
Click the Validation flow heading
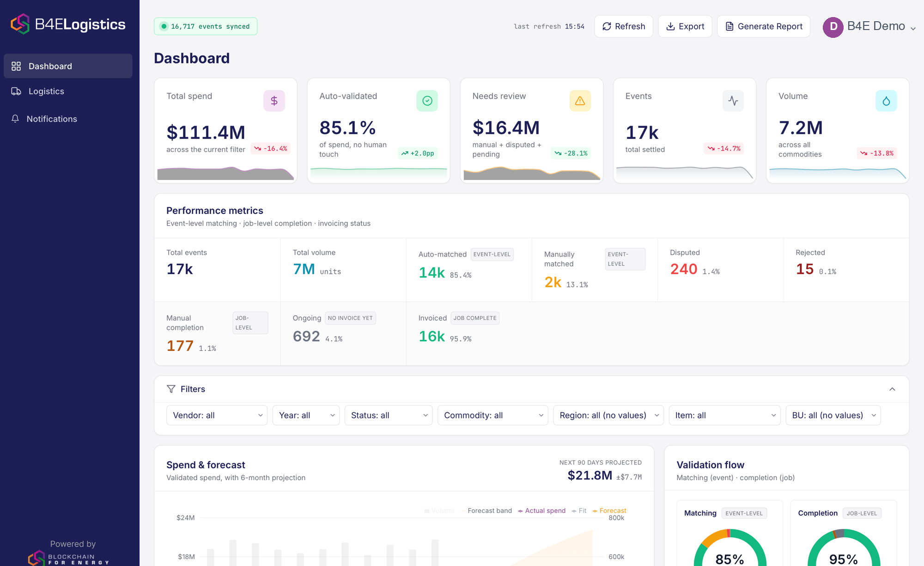[x=710, y=465]
